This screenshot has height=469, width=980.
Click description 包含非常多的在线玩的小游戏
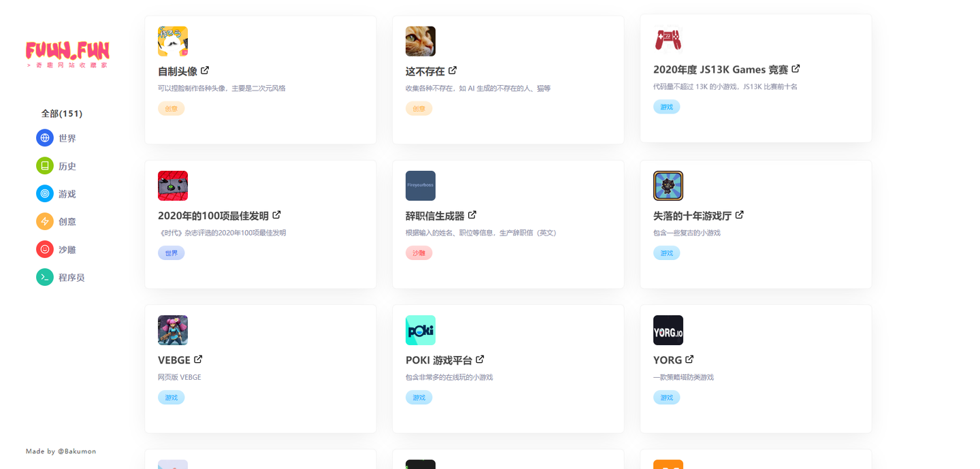449,377
